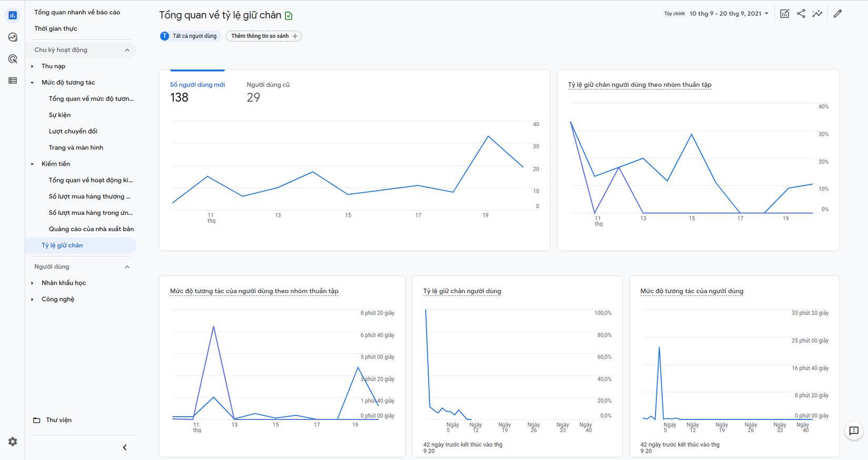This screenshot has height=460, width=868.
Task: Click the Mức độ tương tác của người dùng card title
Action: 692,291
